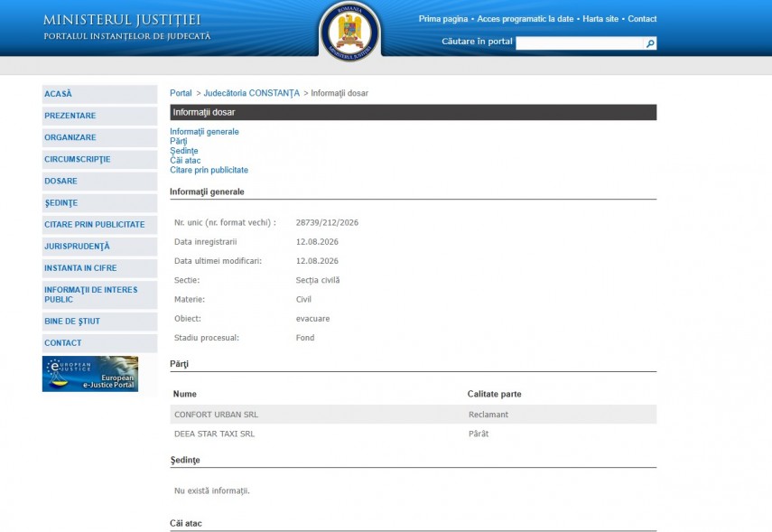Viewport: 772px width, 532px height.
Task: Open JURISPRUDENŢĂ sidebar item
Action: (x=99, y=247)
